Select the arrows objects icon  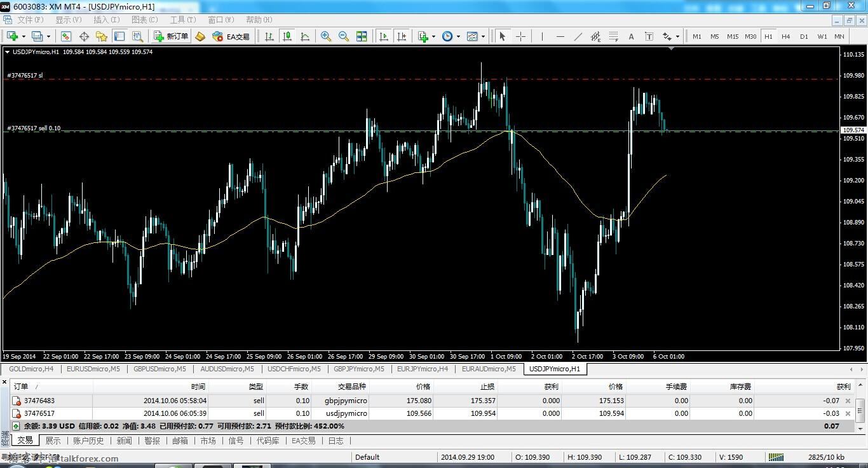click(x=667, y=36)
